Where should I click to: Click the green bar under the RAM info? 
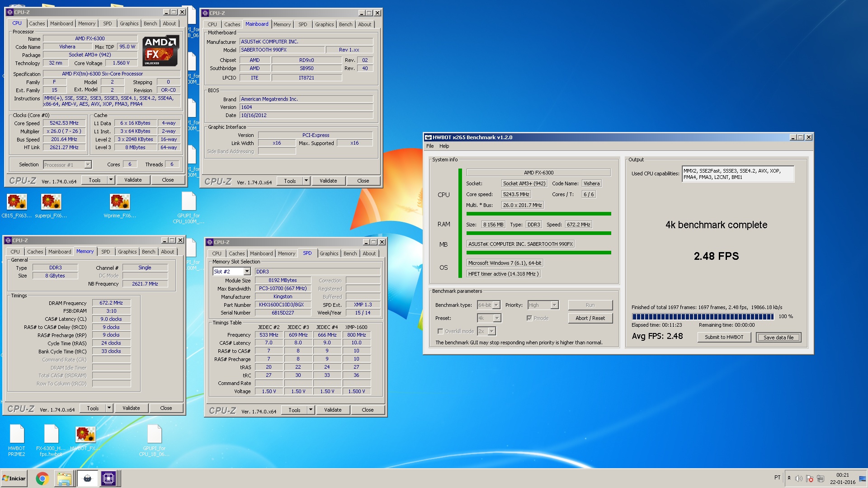click(x=538, y=233)
